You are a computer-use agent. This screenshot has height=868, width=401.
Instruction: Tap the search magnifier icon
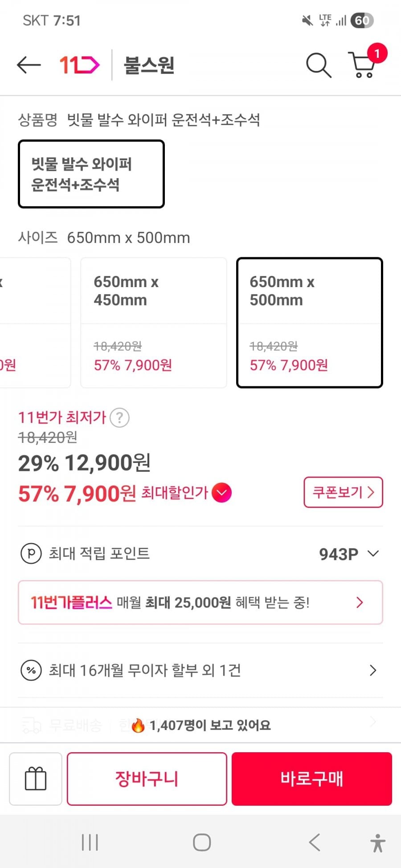click(x=318, y=65)
